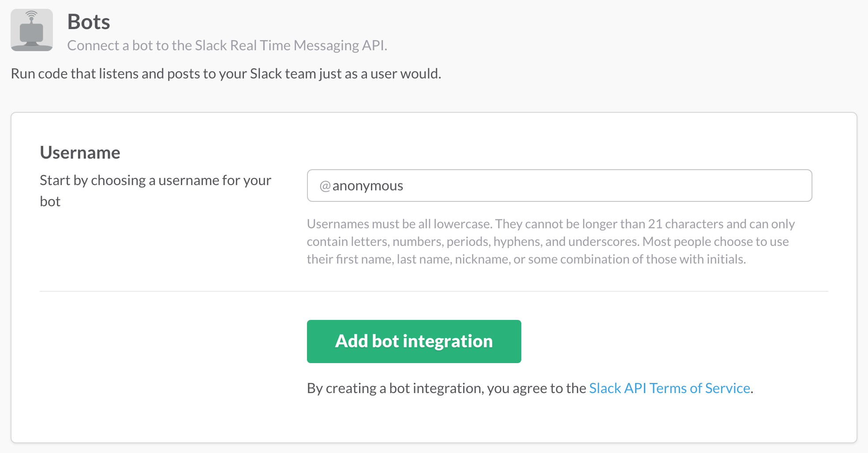The width and height of the screenshot is (868, 453).
Task: Open the Slack API Terms of Service link
Action: 670,388
